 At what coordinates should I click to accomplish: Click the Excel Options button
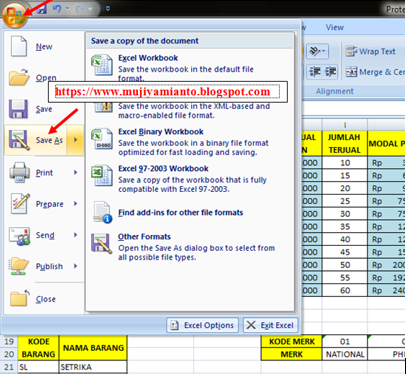pos(203,325)
